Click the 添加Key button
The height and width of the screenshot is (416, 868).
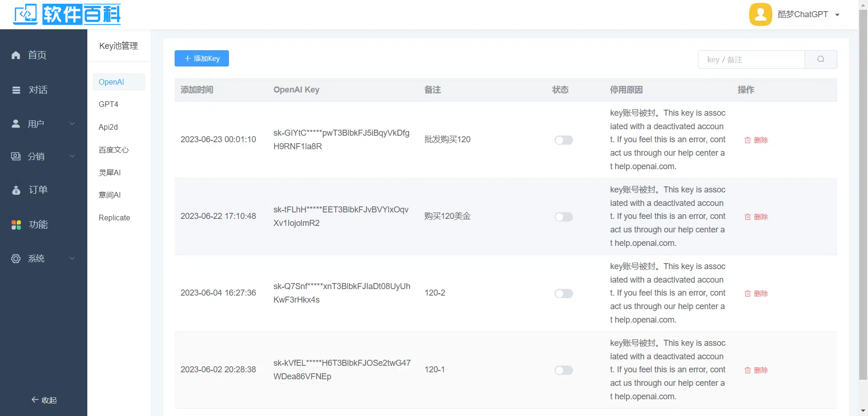pyautogui.click(x=202, y=59)
